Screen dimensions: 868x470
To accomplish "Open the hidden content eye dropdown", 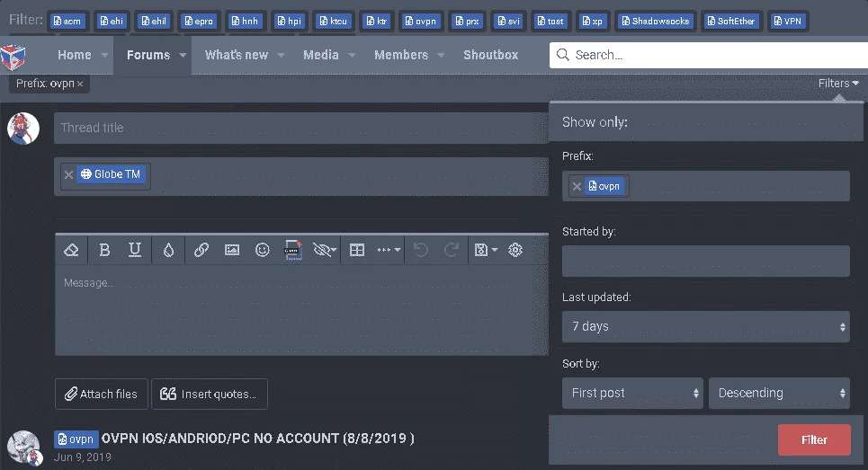I will (x=325, y=250).
